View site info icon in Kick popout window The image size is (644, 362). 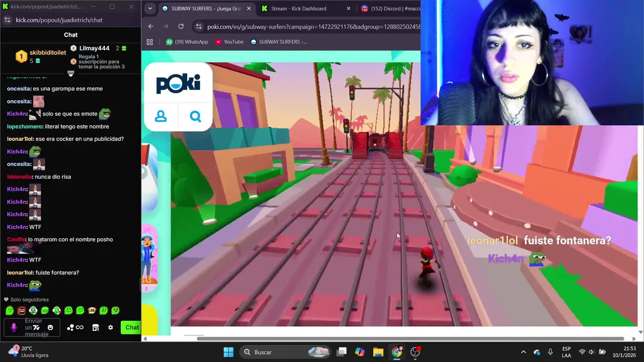click(x=7, y=20)
